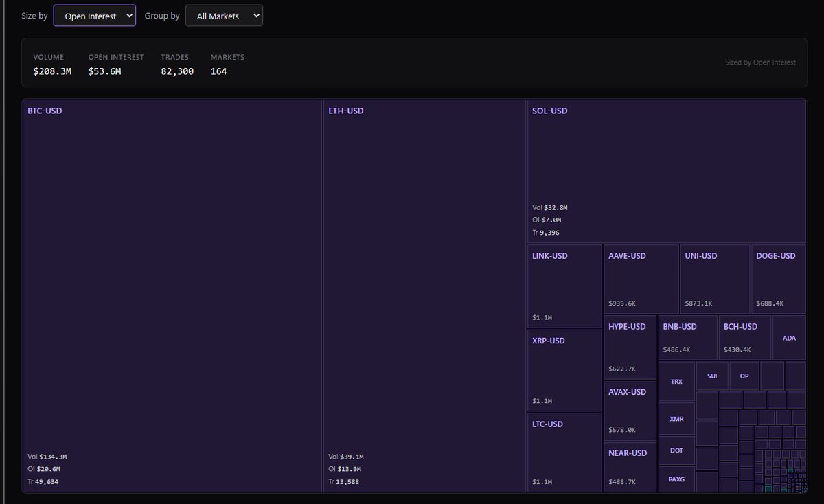Open the Group by All Markets dropdown
This screenshot has width=824, height=504.
click(x=224, y=16)
